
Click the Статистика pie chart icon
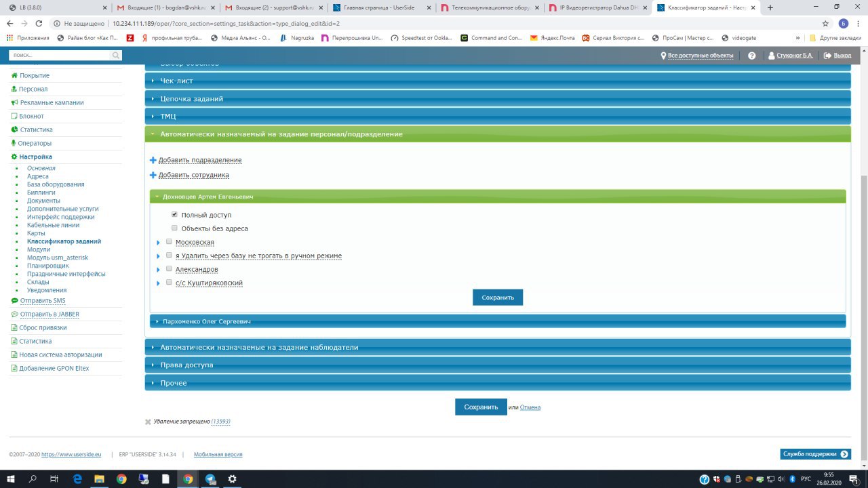14,129
